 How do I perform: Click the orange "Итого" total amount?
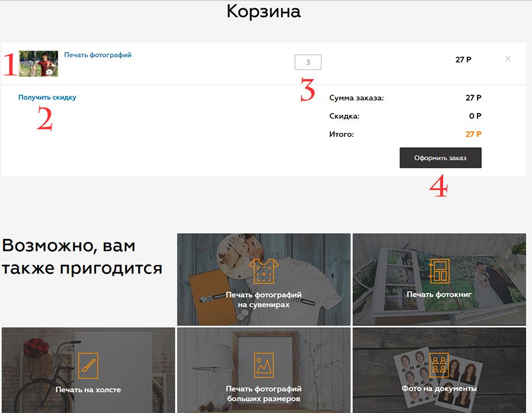click(473, 134)
